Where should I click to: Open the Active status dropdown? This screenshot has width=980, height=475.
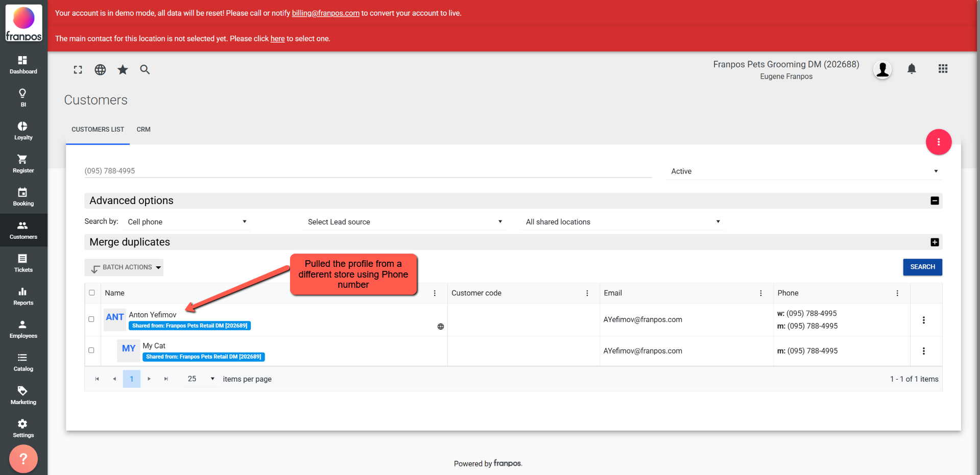(804, 171)
